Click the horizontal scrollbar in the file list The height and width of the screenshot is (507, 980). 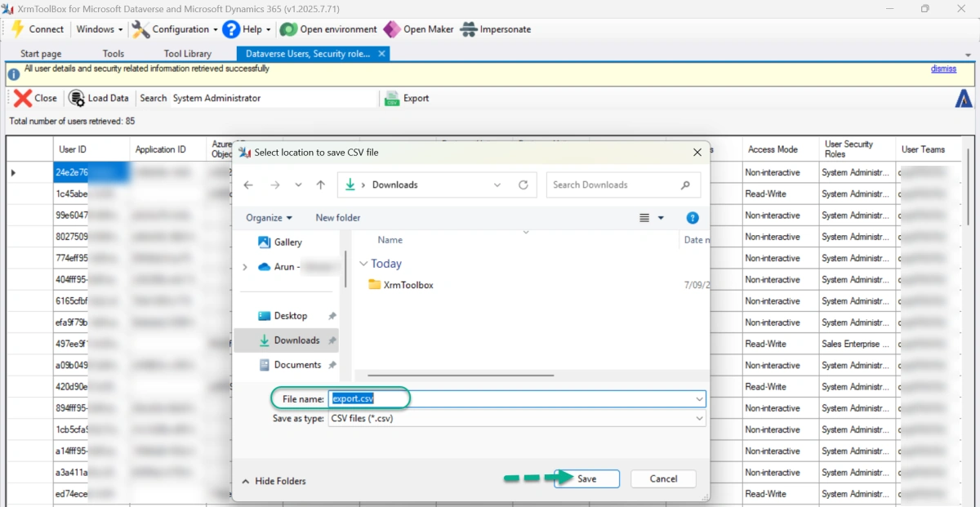coord(459,375)
